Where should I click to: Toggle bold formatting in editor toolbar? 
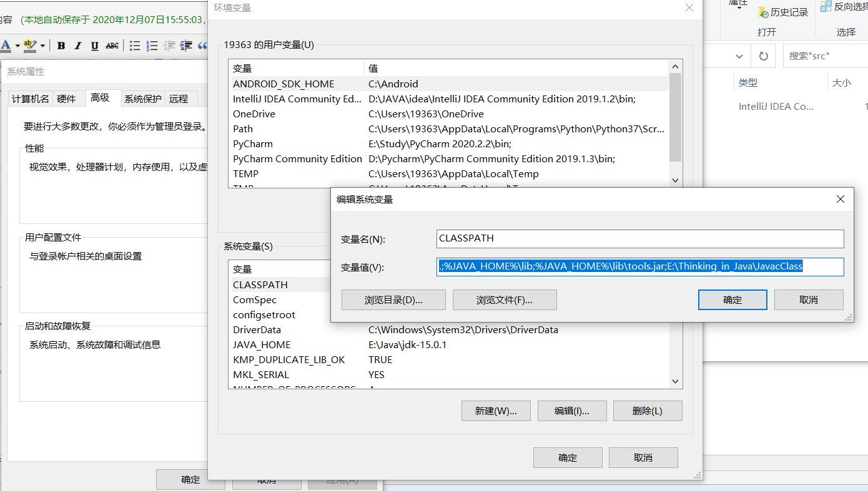click(61, 46)
